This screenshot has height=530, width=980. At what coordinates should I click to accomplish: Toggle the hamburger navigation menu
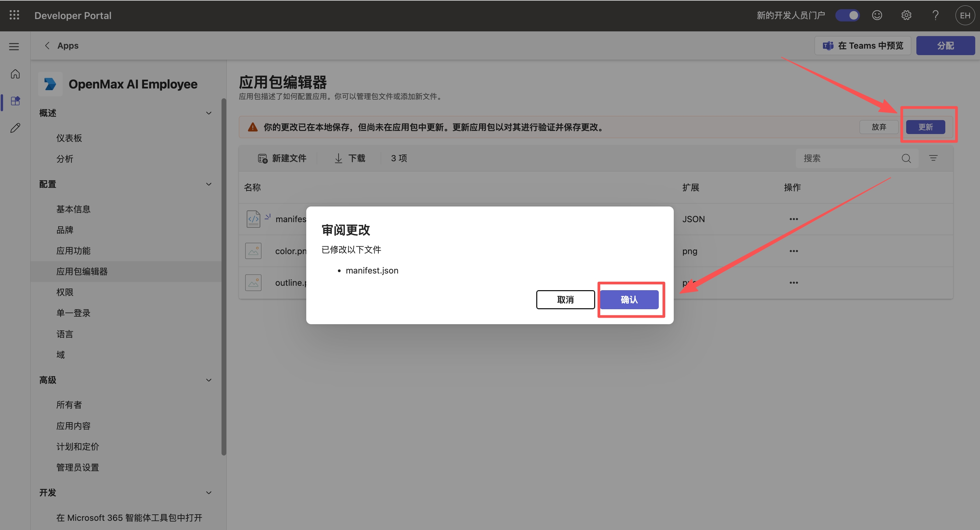pyautogui.click(x=14, y=46)
